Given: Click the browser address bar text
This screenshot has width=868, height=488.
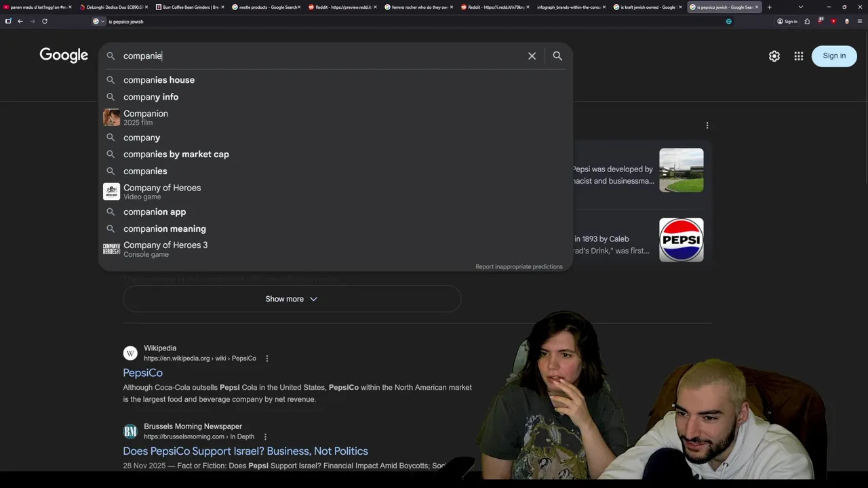Looking at the screenshot, I should point(126,22).
